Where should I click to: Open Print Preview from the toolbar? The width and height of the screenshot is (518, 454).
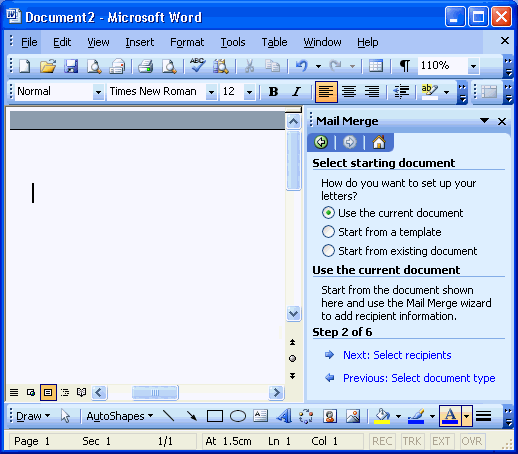coord(169,66)
